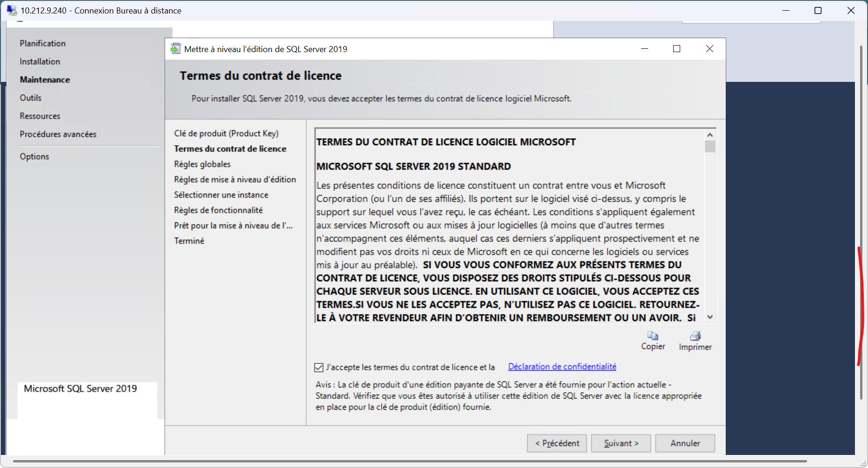Uncheck the license terms acceptance checkbox
Viewport: 868px width, 468px height.
click(x=319, y=368)
